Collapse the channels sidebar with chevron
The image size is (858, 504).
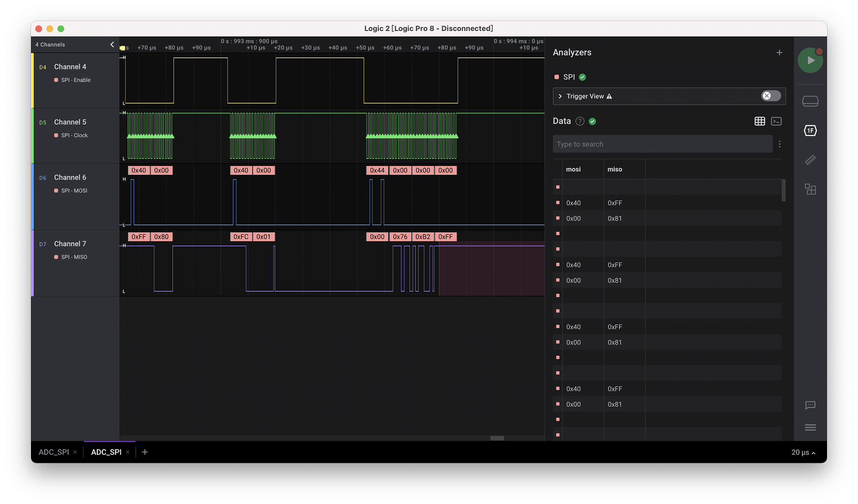click(x=112, y=45)
